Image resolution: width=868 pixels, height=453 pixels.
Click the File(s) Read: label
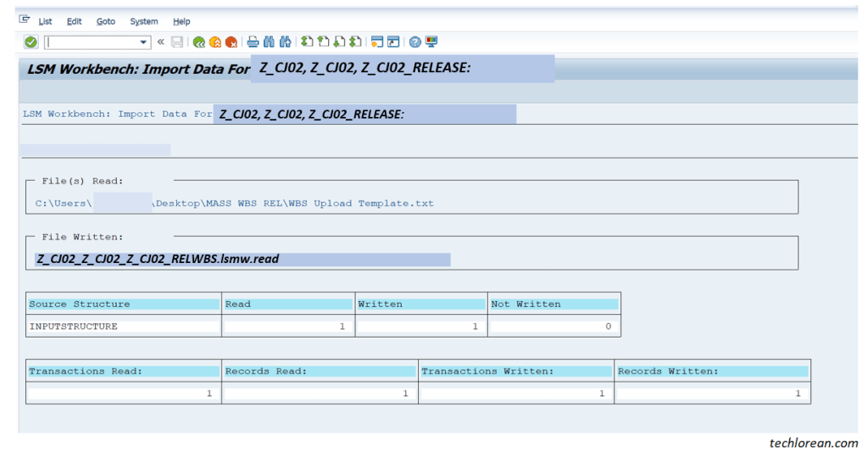point(82,181)
